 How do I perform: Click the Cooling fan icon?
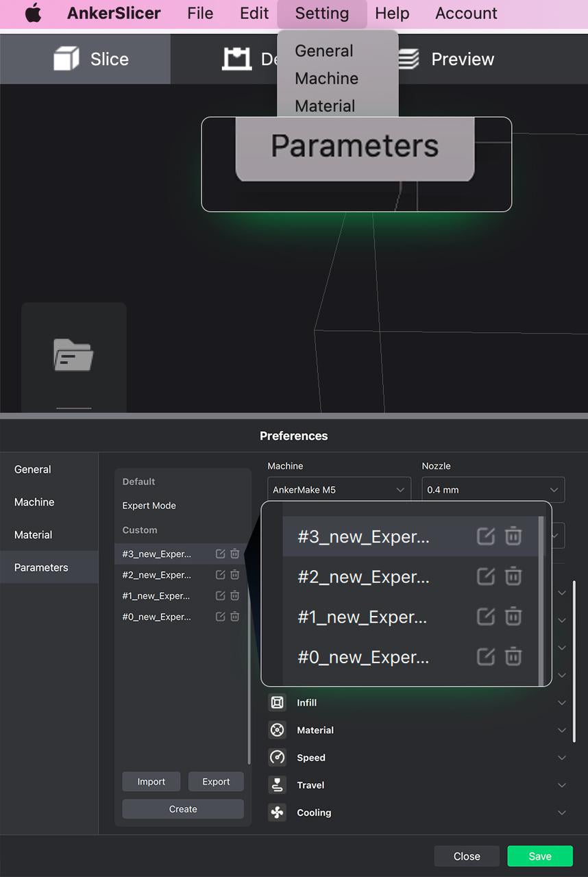click(x=277, y=813)
